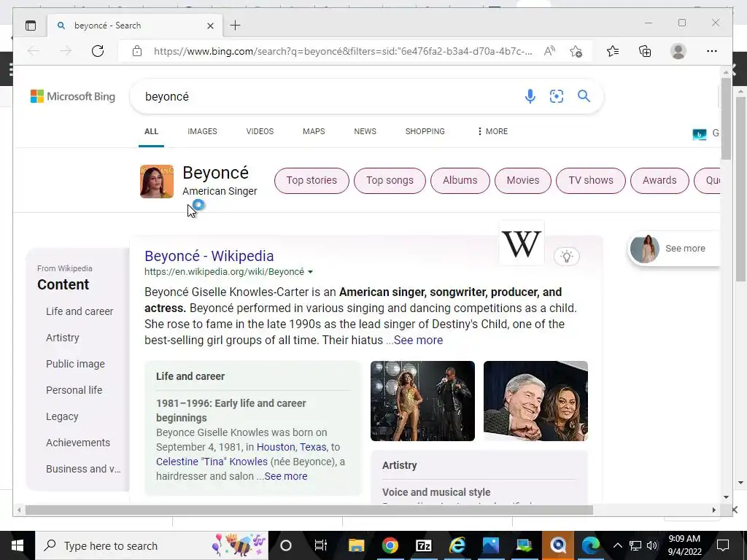Open visual search camera icon

[557, 96]
